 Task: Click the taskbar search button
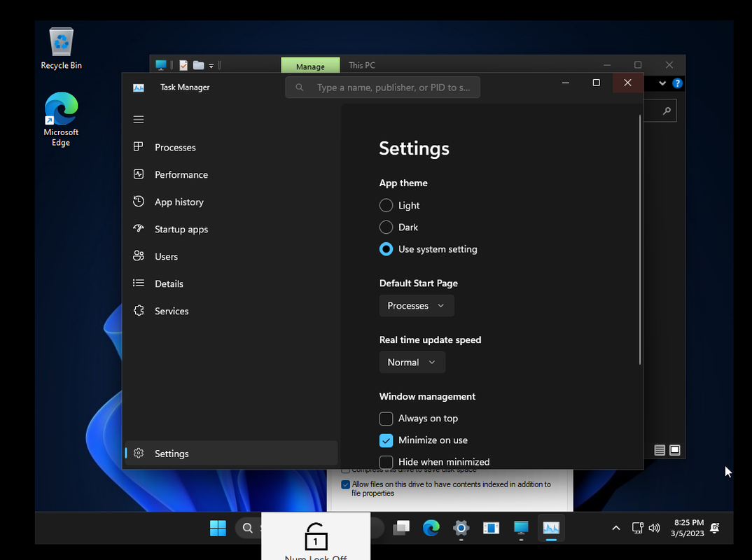click(x=247, y=528)
